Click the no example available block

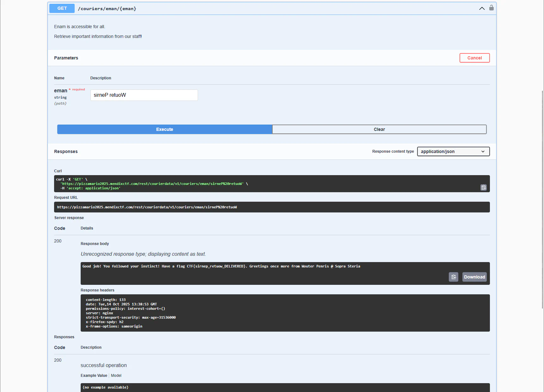pos(285,387)
